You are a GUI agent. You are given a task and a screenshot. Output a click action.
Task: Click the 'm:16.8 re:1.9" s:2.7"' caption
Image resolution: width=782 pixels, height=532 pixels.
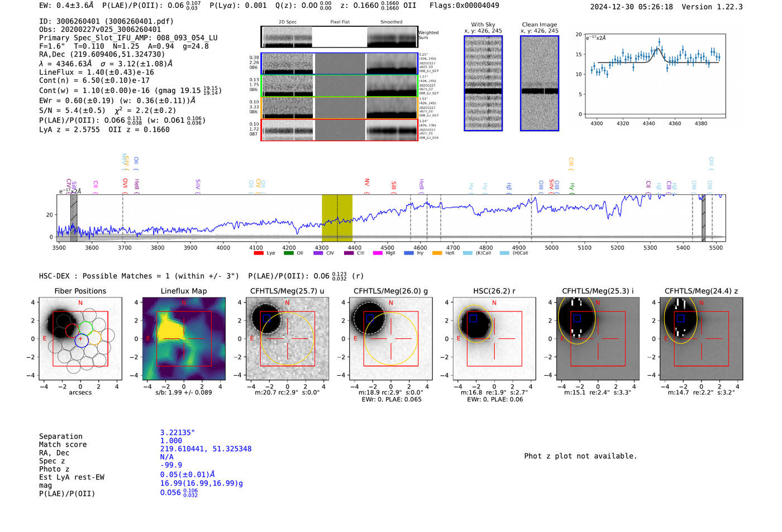click(x=494, y=392)
